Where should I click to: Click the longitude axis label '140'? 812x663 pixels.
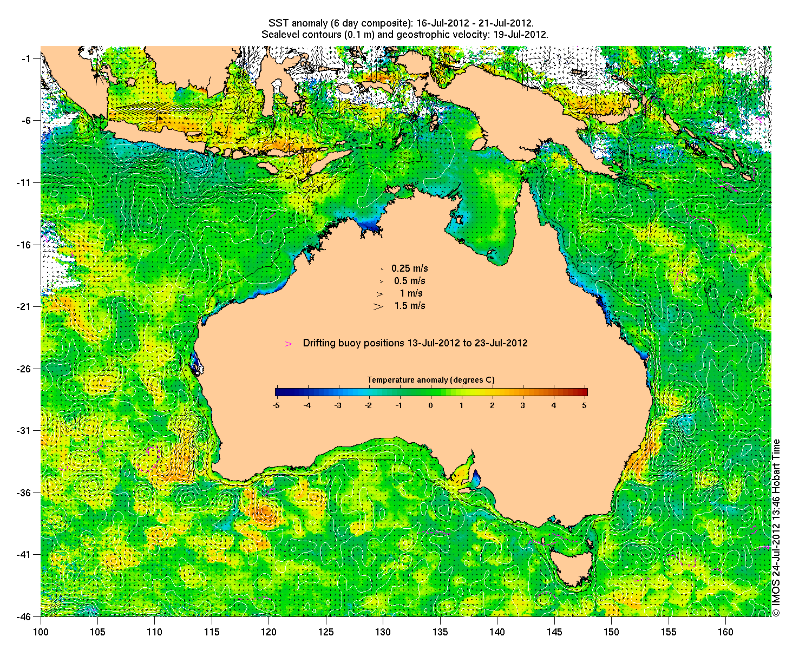tap(497, 632)
